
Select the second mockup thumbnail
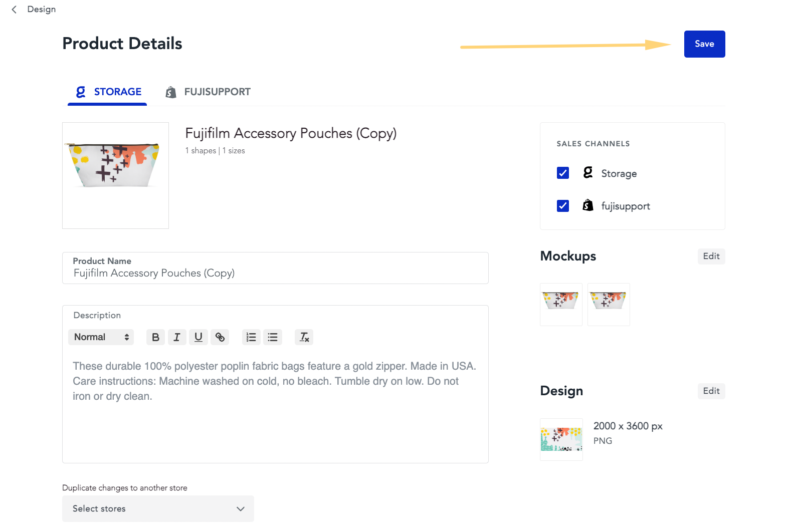609,304
